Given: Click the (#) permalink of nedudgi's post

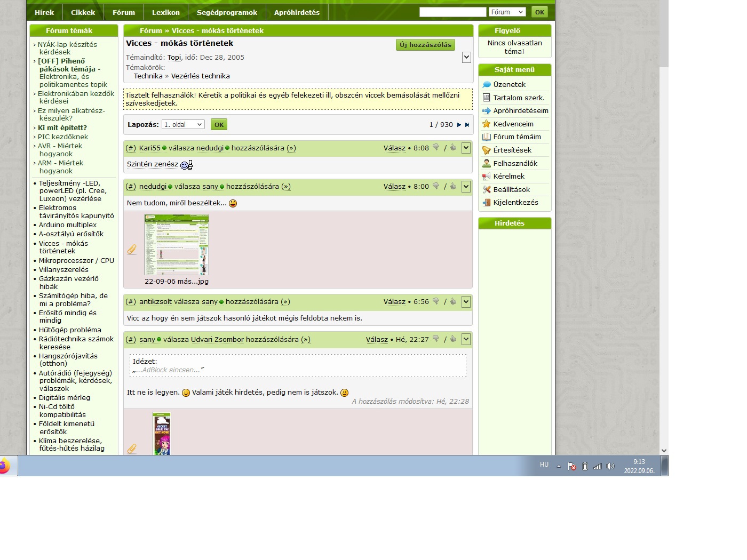Looking at the screenshot, I should point(131,187).
